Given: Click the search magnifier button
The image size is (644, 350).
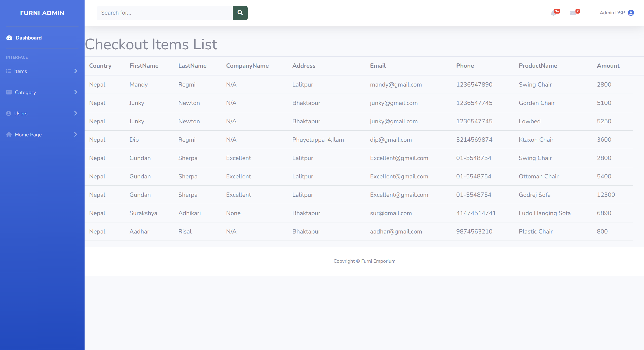Looking at the screenshot, I should 240,13.
